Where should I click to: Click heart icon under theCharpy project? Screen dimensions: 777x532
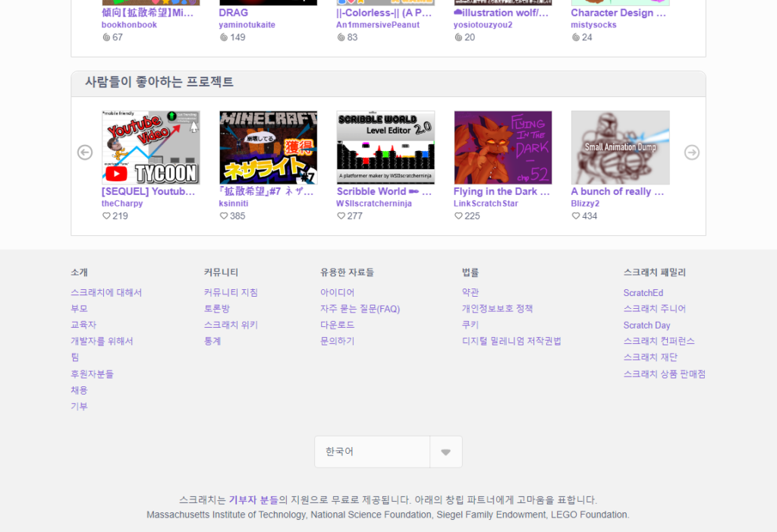point(106,216)
